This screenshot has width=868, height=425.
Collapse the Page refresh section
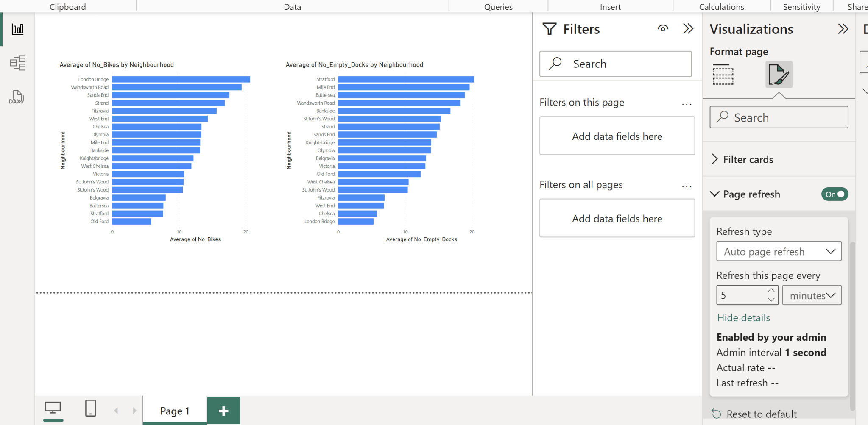pos(715,194)
